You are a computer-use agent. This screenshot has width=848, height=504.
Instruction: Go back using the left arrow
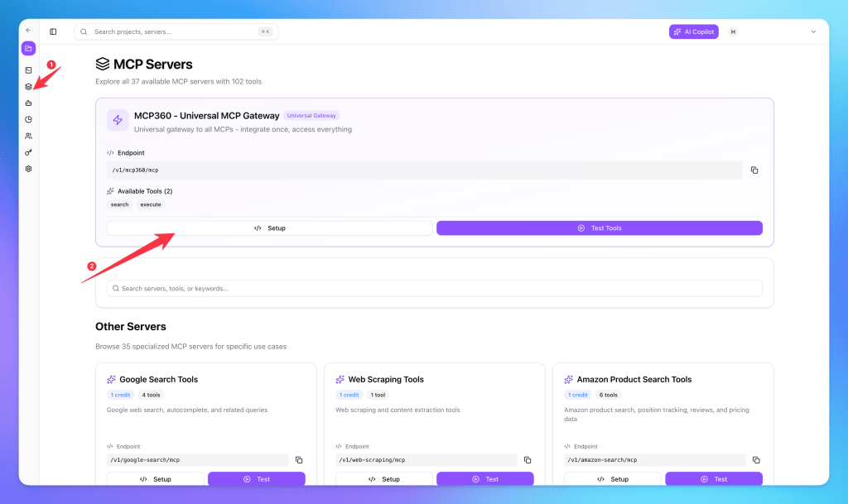pyautogui.click(x=28, y=31)
